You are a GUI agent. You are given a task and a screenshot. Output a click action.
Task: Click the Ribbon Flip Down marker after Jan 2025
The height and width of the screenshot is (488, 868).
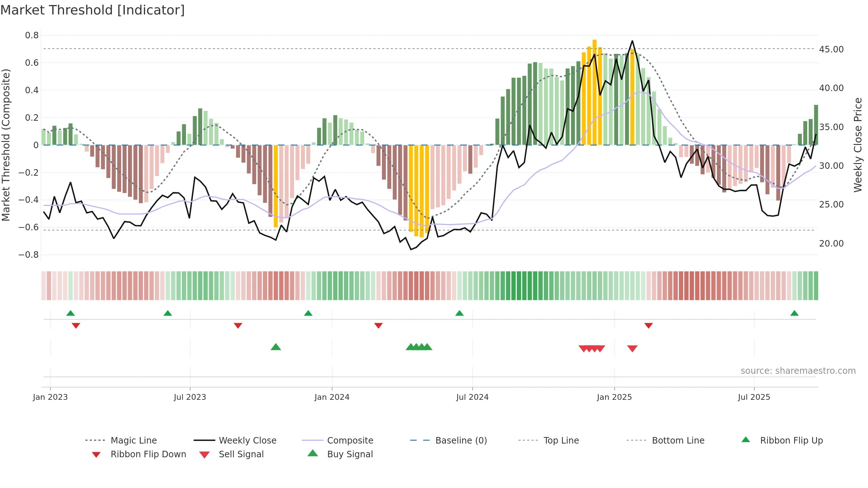tap(648, 326)
